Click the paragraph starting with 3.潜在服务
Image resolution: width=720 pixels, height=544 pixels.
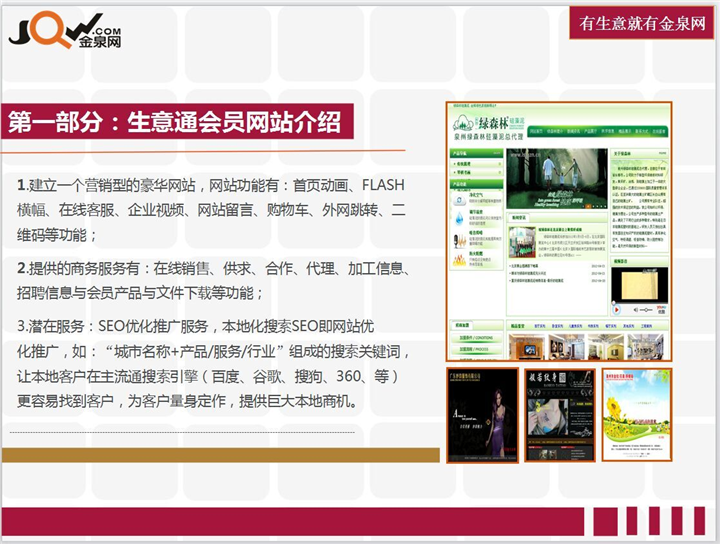click(x=210, y=363)
